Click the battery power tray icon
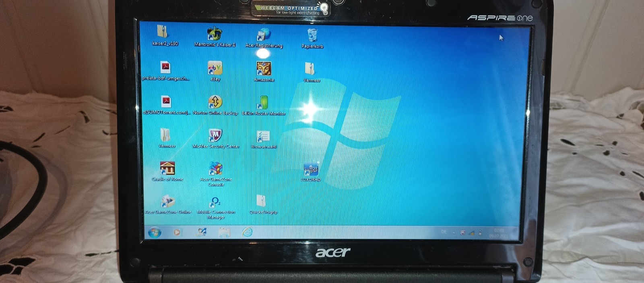This screenshot has height=283, width=644. coord(480,233)
